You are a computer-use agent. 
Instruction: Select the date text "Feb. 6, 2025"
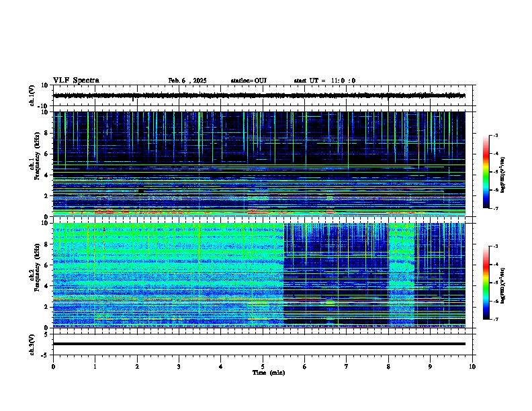(187, 81)
